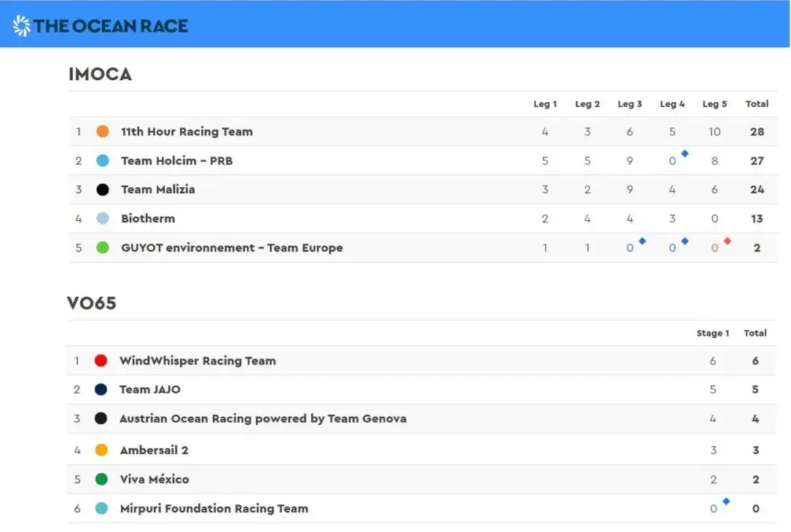Click WindWhisper Stage 1 score 6
Viewport: 791px width, 532px height.
click(713, 361)
